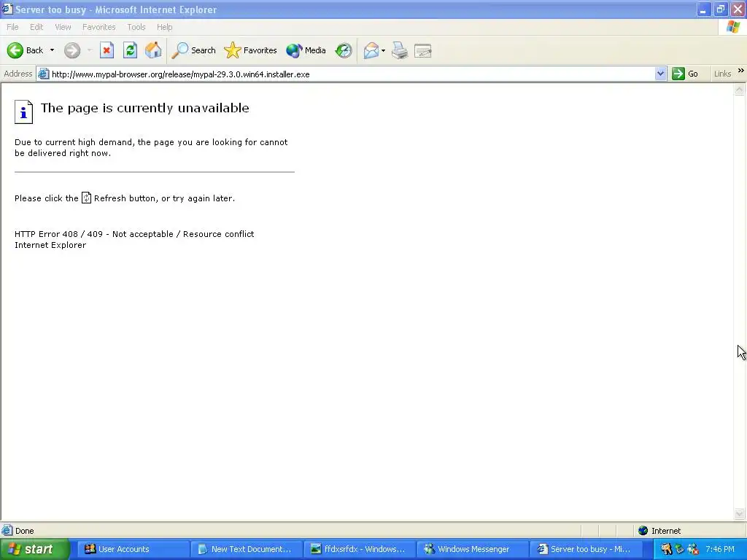Open the Back history dropdown arrow

click(52, 50)
